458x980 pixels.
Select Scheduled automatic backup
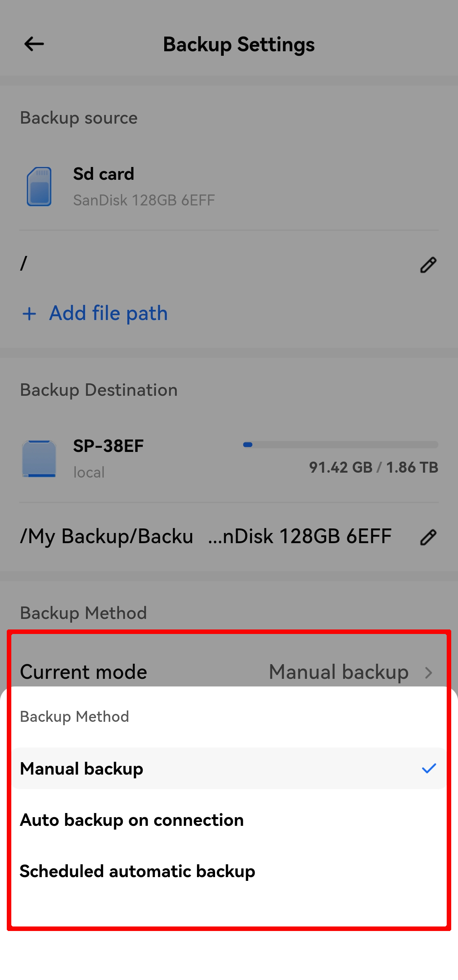137,871
